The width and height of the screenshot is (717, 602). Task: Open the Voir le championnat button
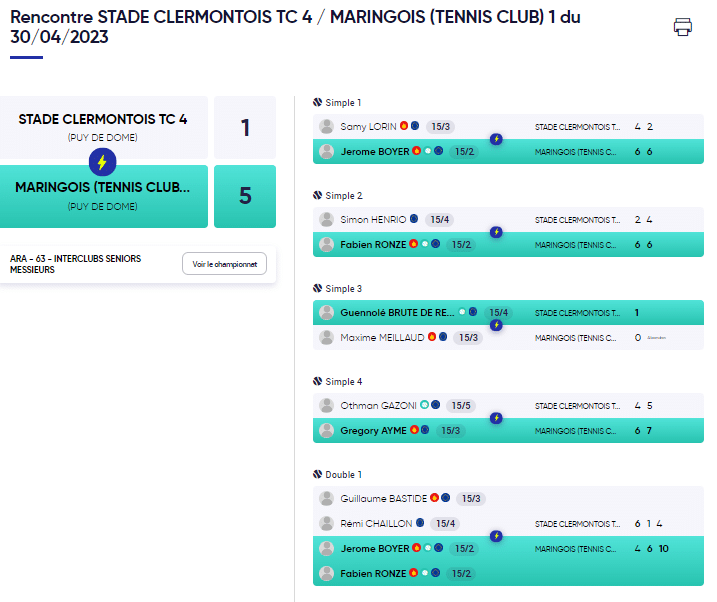pos(225,264)
